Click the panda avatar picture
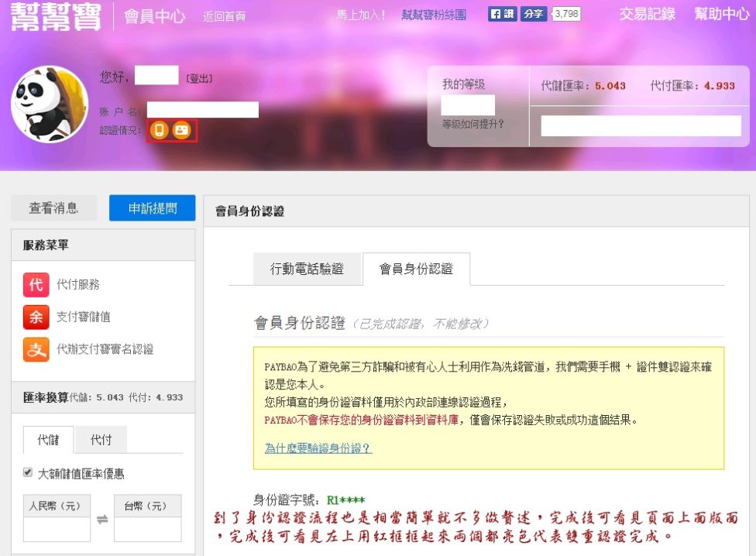 50,105
